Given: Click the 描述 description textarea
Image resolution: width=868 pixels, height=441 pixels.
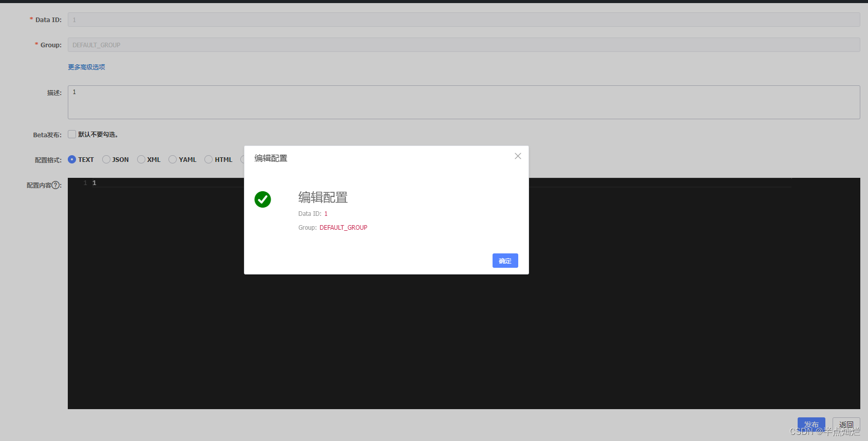Looking at the screenshot, I should 464,102.
